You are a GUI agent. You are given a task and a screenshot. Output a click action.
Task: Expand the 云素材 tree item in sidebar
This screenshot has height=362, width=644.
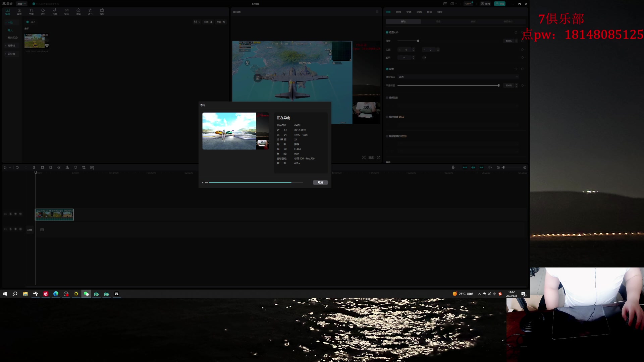pos(11,46)
